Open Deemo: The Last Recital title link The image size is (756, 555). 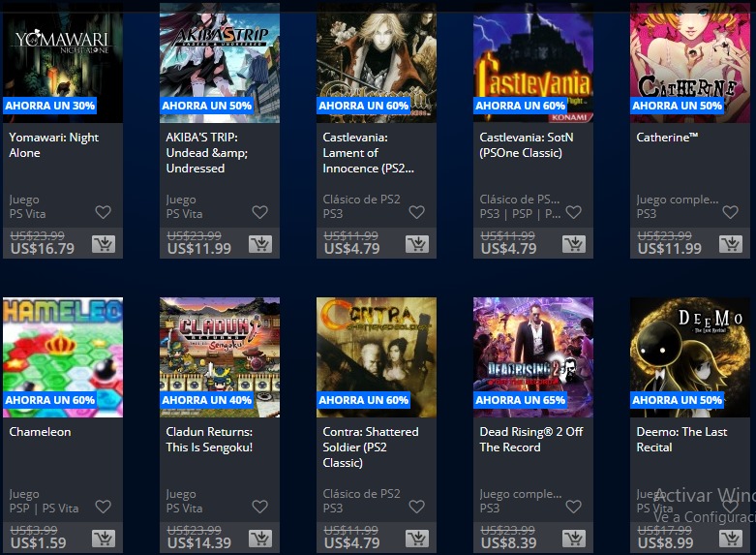pos(681,439)
